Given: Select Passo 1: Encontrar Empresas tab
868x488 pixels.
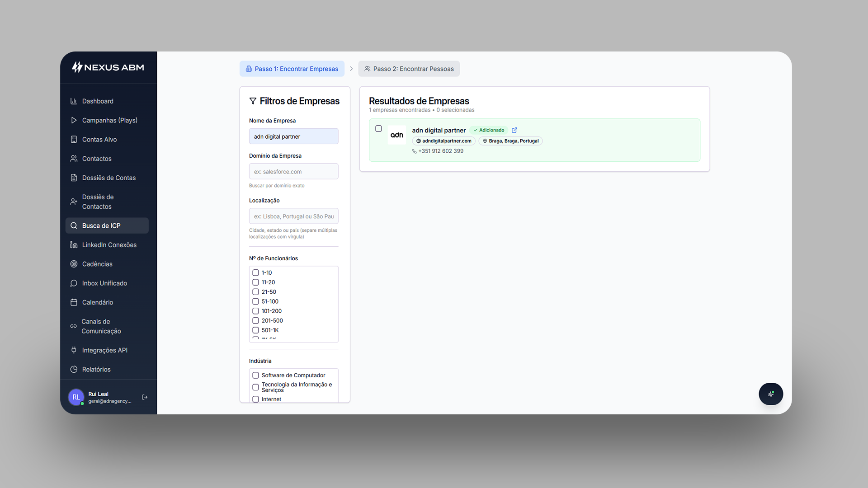Looking at the screenshot, I should pyautogui.click(x=292, y=69).
